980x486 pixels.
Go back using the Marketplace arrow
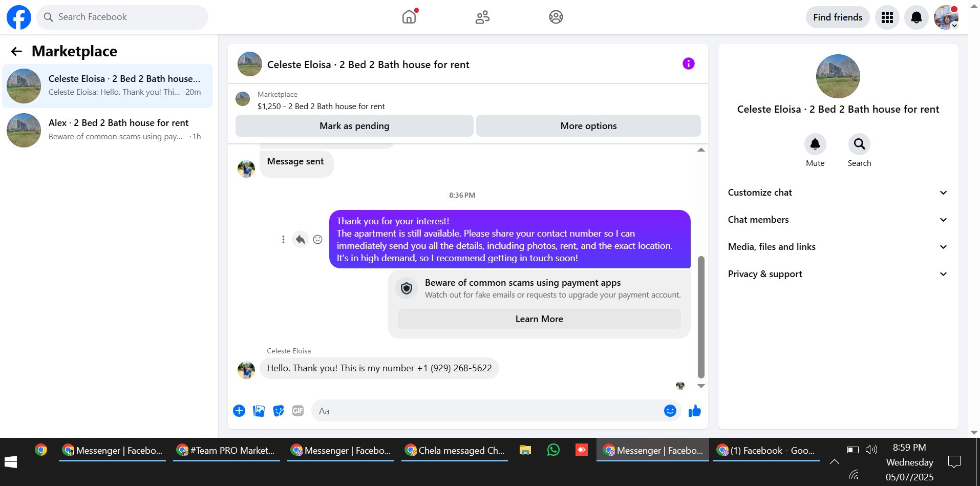pyautogui.click(x=16, y=51)
